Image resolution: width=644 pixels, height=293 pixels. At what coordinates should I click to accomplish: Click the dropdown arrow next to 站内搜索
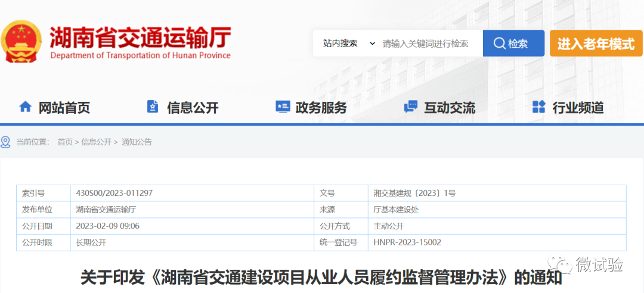373,43
